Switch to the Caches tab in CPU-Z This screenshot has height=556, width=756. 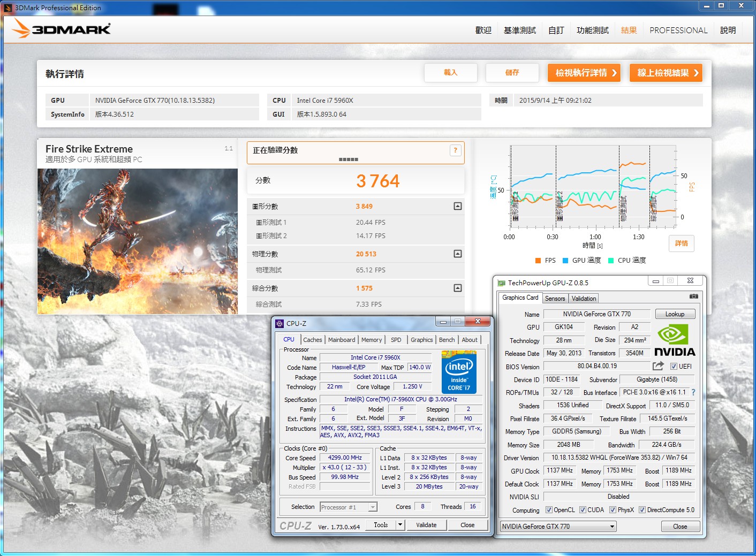point(313,340)
